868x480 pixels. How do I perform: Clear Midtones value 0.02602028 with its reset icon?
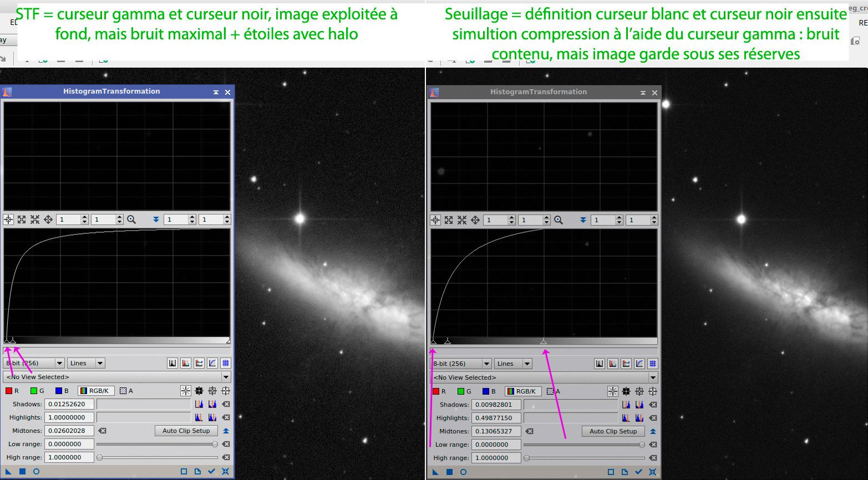(102, 431)
